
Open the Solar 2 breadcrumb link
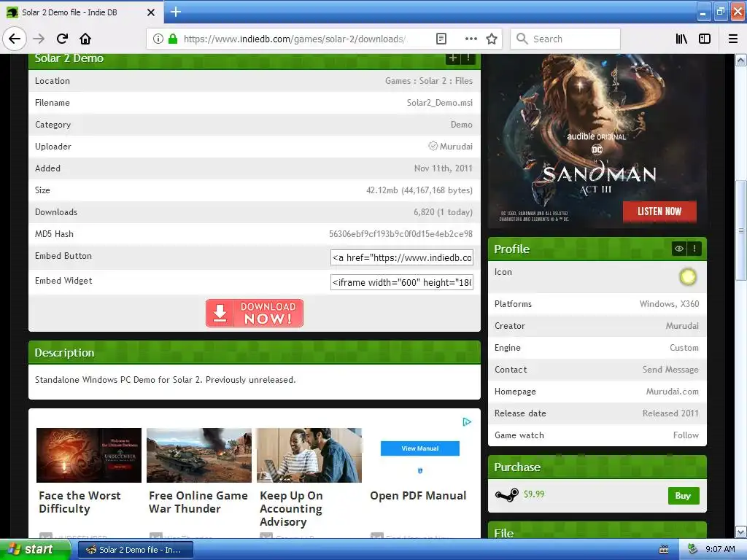(x=433, y=81)
